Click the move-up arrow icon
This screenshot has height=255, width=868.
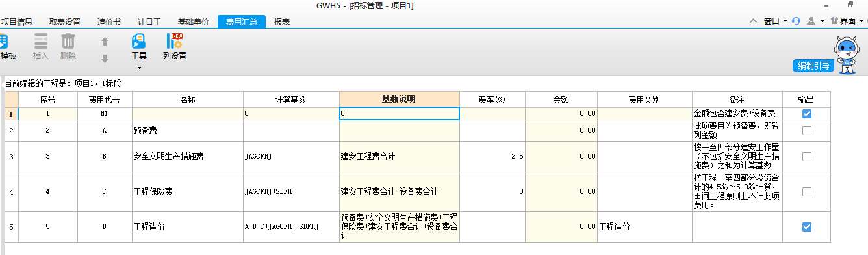(x=104, y=42)
